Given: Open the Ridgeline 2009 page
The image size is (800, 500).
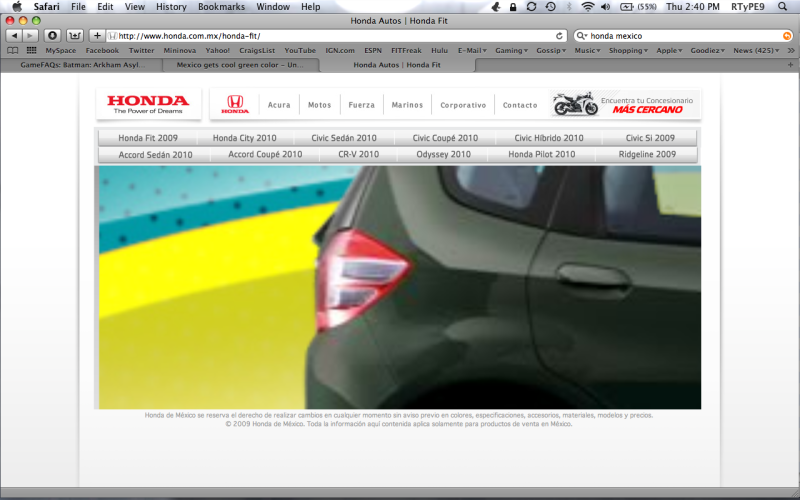Looking at the screenshot, I should 647,154.
